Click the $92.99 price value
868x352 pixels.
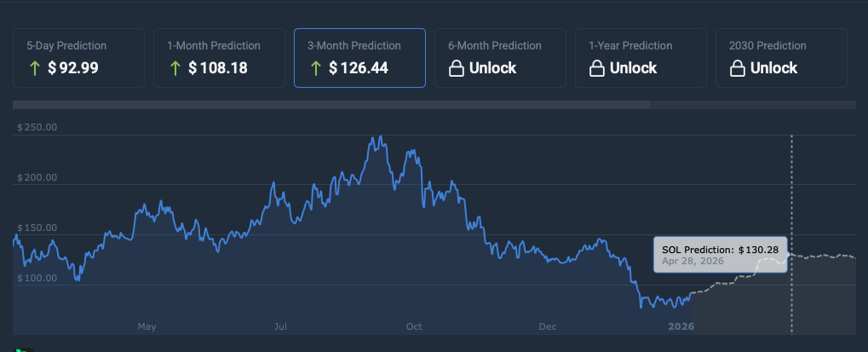[x=73, y=68]
